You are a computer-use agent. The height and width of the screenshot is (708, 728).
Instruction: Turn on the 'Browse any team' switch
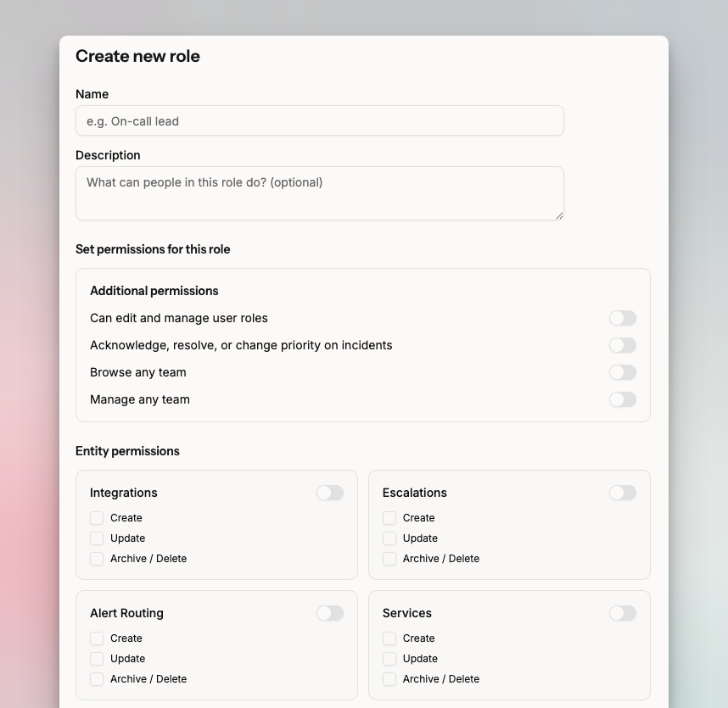coord(622,372)
